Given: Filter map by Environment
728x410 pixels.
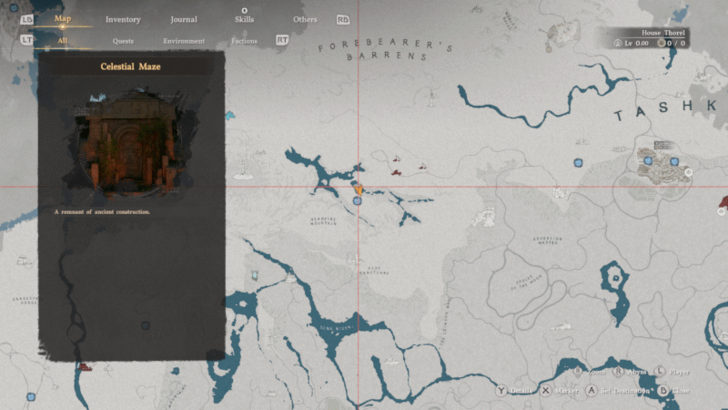Looking at the screenshot, I should pos(184,41).
